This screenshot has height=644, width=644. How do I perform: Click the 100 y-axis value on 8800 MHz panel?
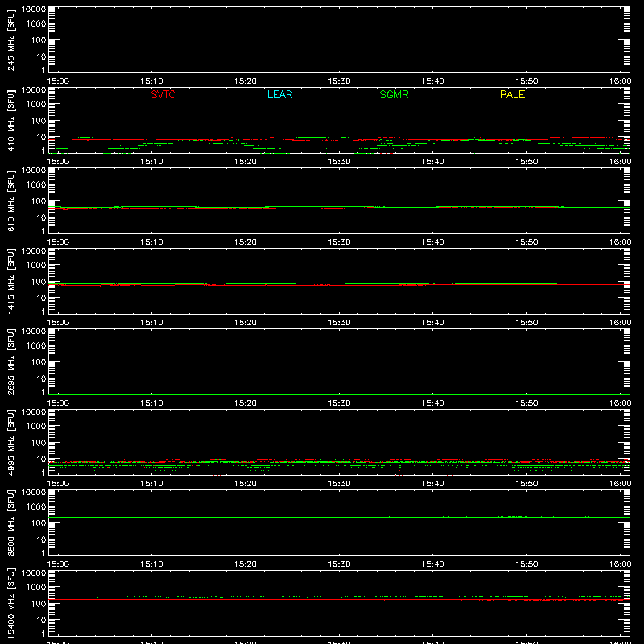pos(39,523)
